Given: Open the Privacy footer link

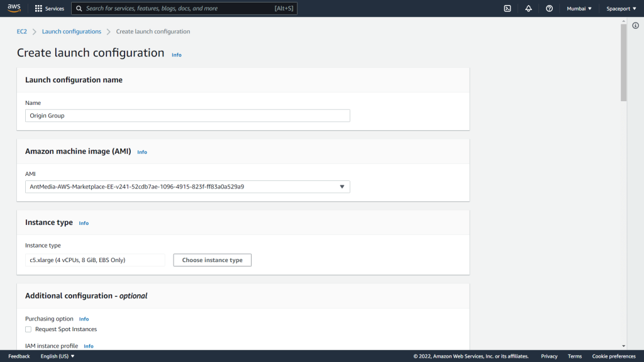Looking at the screenshot, I should point(549,356).
